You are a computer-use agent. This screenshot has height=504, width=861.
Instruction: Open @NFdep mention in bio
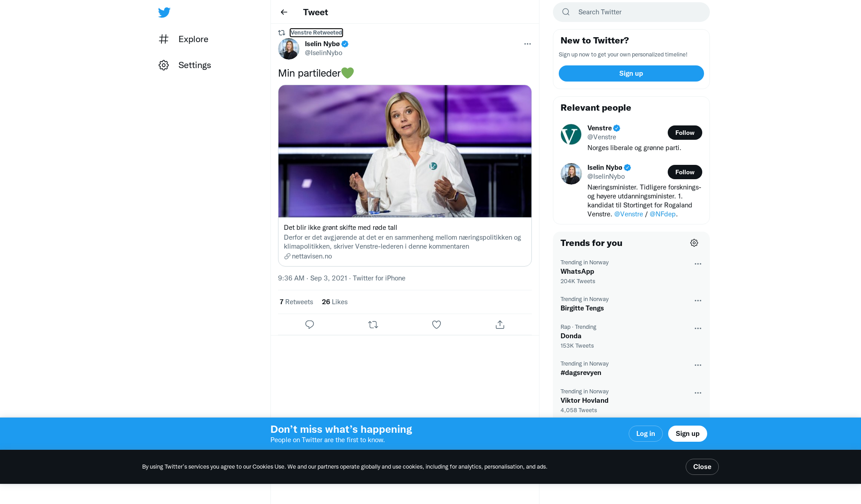pos(662,214)
